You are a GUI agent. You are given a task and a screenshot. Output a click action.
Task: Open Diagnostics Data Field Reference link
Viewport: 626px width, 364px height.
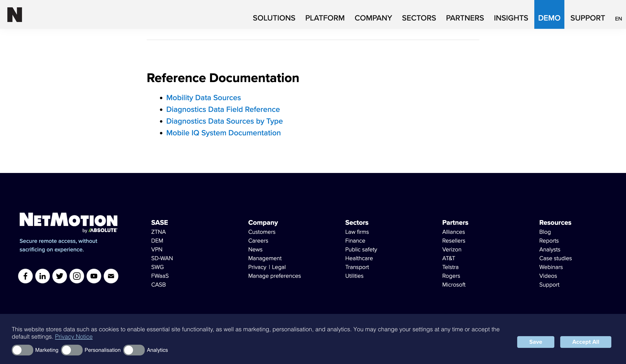[x=223, y=109]
